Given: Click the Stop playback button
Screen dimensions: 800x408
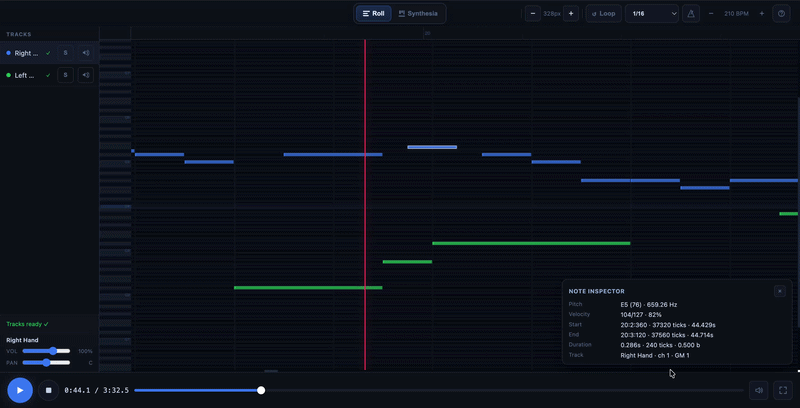Looking at the screenshot, I should [48, 390].
